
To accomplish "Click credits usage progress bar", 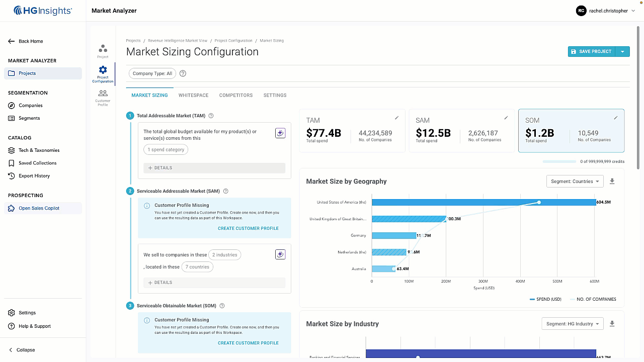I will coord(559,162).
